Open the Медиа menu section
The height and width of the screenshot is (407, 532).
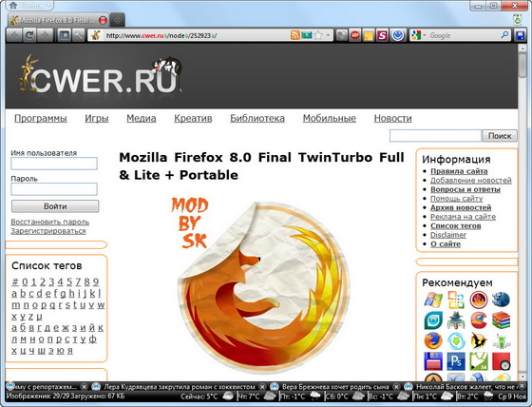coord(142,118)
